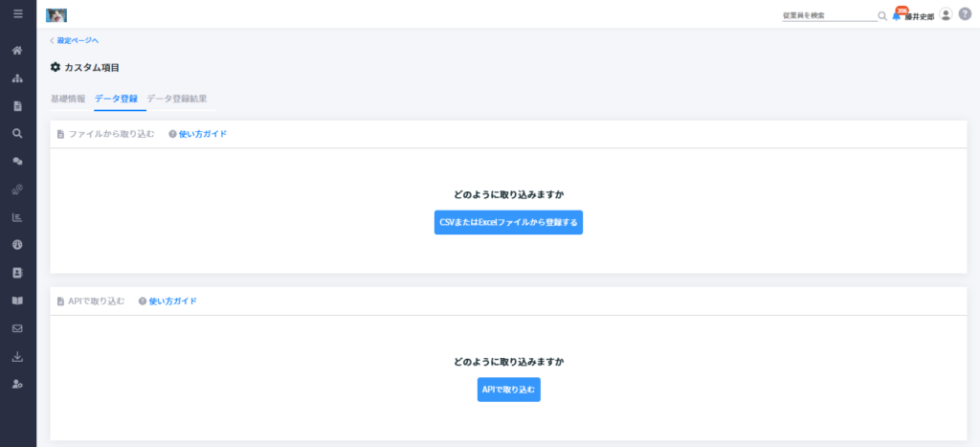Screen dimensions: 980x447
Task: Switch to 基礎情報 tab
Action: tap(68, 99)
